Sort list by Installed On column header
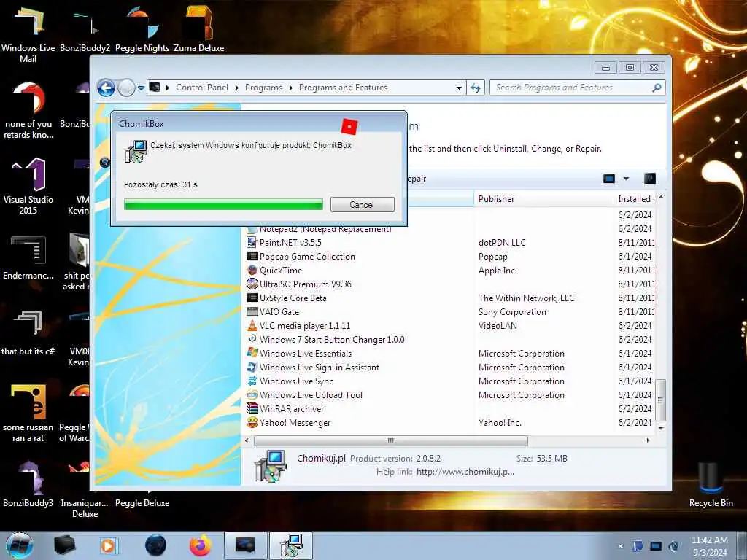This screenshot has height=560, width=747. pyautogui.click(x=635, y=199)
